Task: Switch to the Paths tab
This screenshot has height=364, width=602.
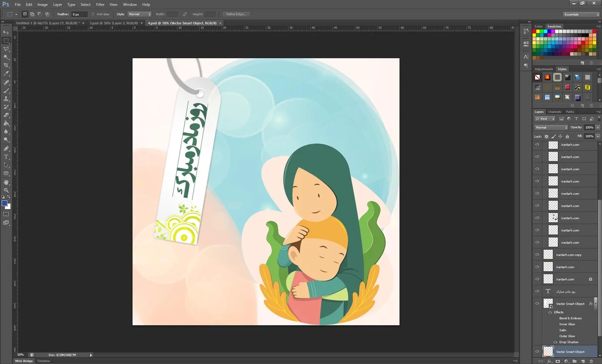Action: [570, 112]
